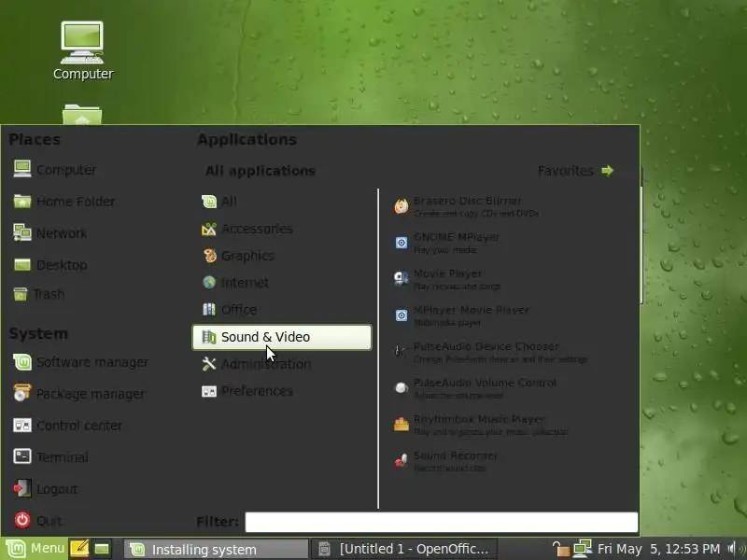Select the Office category
The image size is (747, 560).
pyautogui.click(x=282, y=310)
